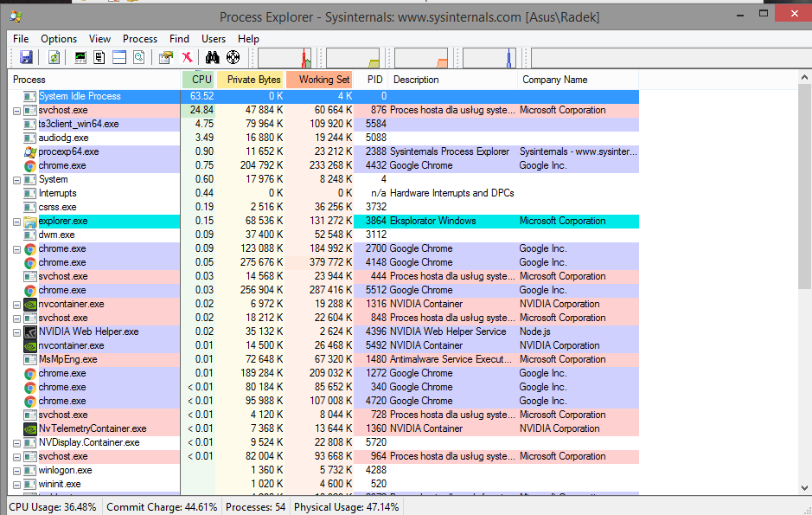Image resolution: width=812 pixels, height=515 pixels.
Task: Click the explorer.exe folder icon
Action: (x=30, y=222)
